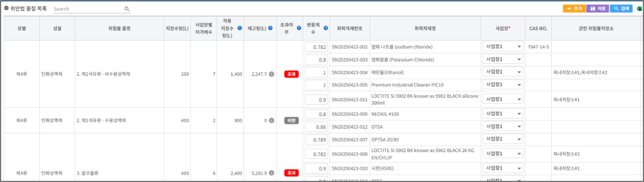
Task: Select CAS number 7647-14-5
Action: coord(538,47)
